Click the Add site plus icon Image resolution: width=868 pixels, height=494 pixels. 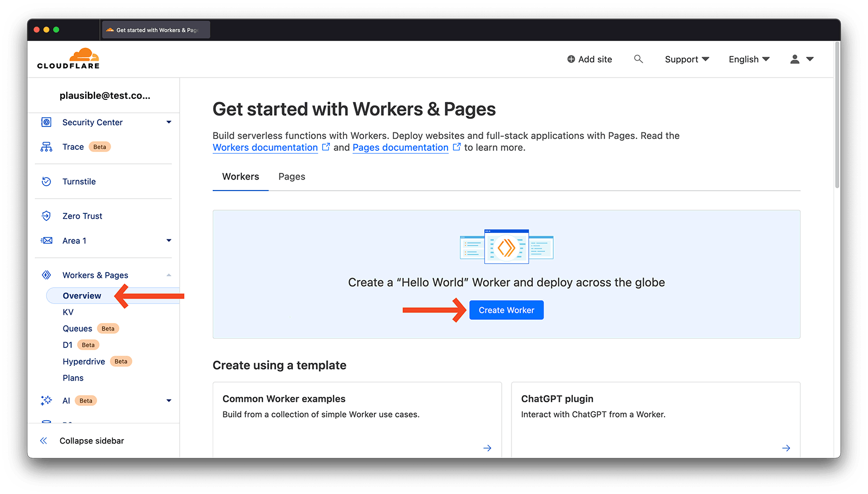pos(571,59)
